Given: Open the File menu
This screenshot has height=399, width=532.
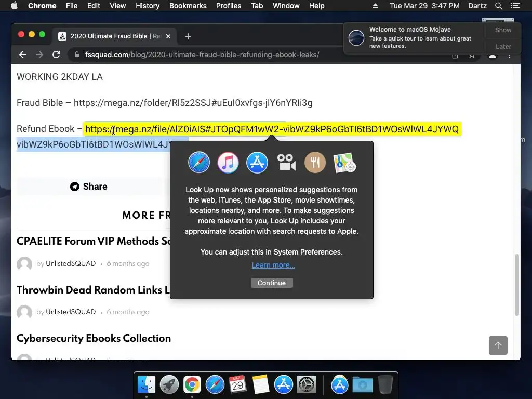Looking at the screenshot, I should point(72,6).
